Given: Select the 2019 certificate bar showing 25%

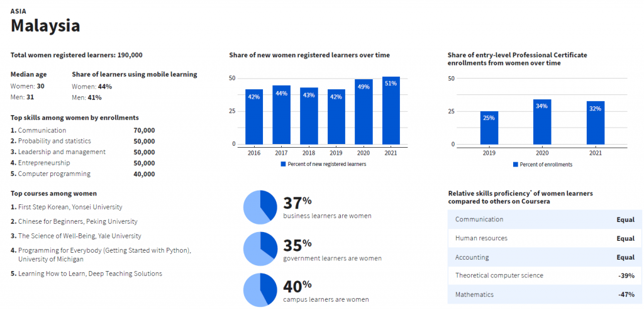Looking at the screenshot, I should pyautogui.click(x=489, y=128).
